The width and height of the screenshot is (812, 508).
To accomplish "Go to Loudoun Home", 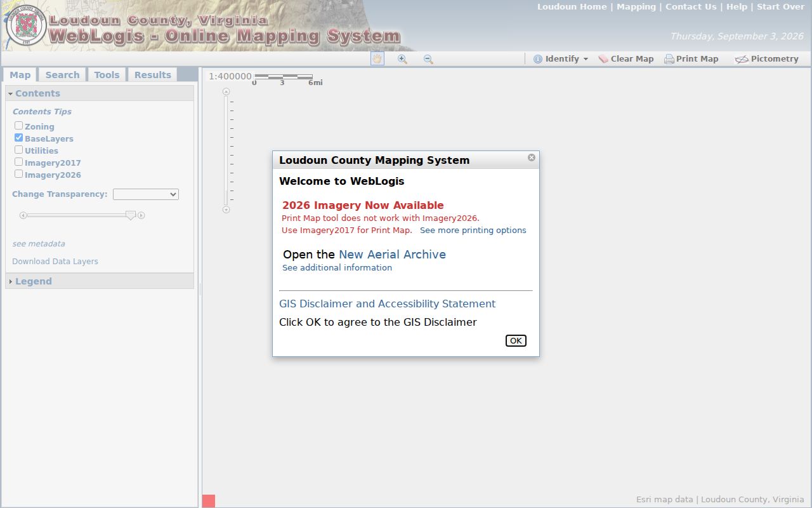I will click(x=572, y=7).
